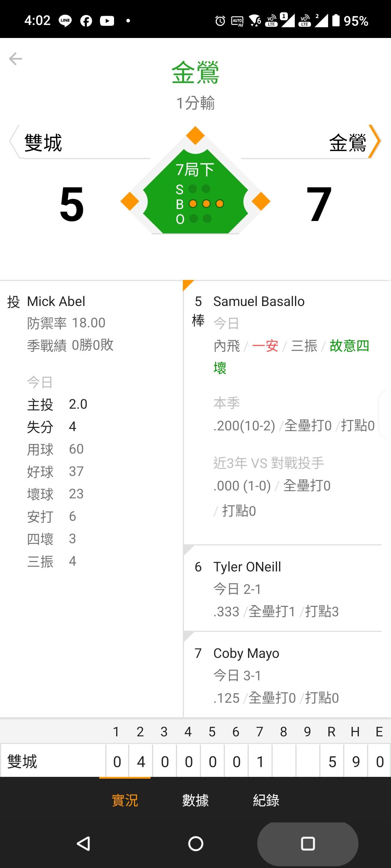391x868 pixels.
Task: Tap the third base orange diamond
Action: [130, 201]
